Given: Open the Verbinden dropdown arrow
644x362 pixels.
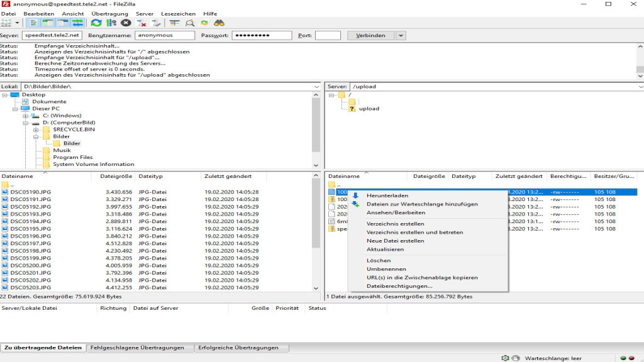Looking at the screenshot, I should pyautogui.click(x=401, y=35).
